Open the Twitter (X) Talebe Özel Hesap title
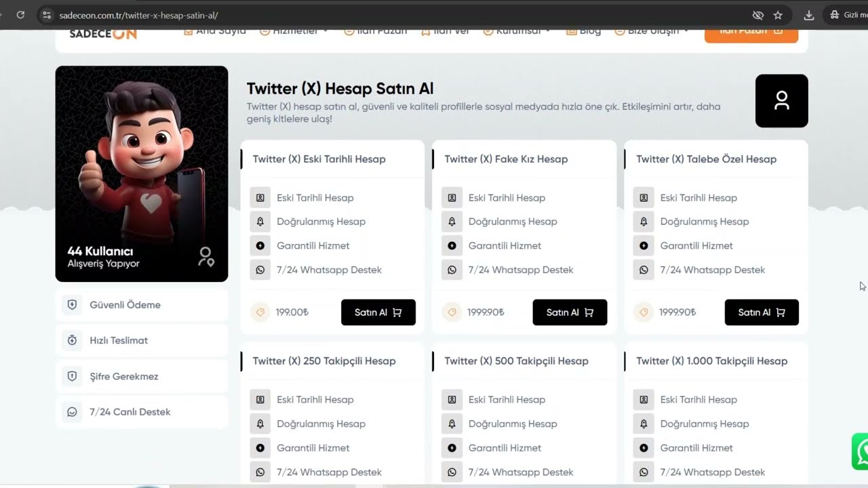The height and width of the screenshot is (488, 868). 706,159
